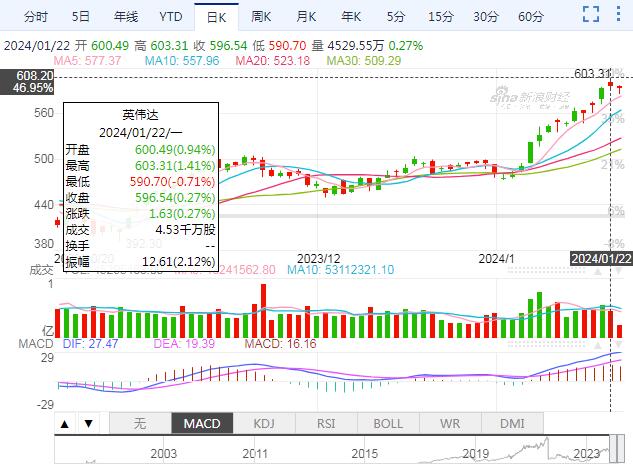Switch to 月K monthly candlestick view

tap(306, 17)
